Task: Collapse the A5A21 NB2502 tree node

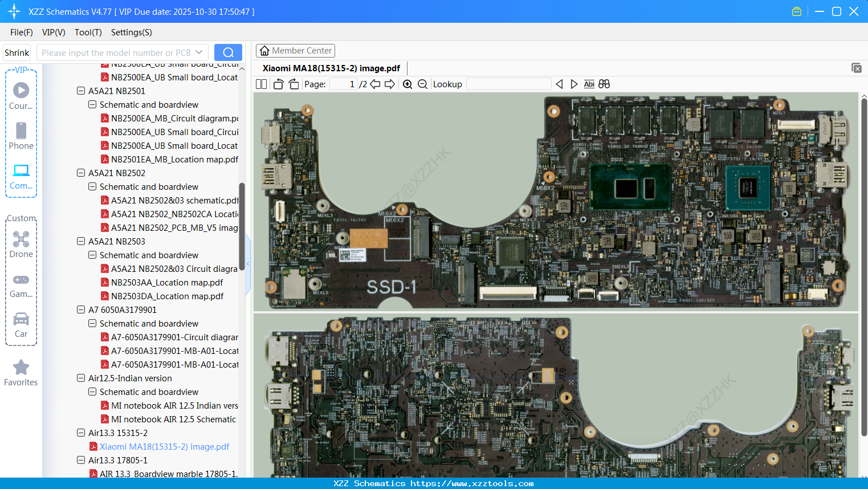Action: [81, 173]
